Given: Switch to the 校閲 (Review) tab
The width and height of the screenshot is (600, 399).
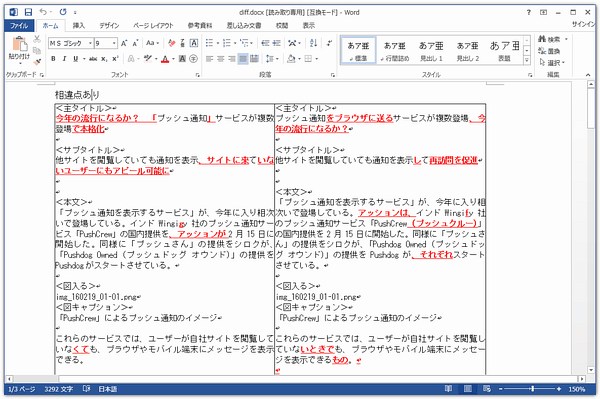Looking at the screenshot, I should pos(282,26).
